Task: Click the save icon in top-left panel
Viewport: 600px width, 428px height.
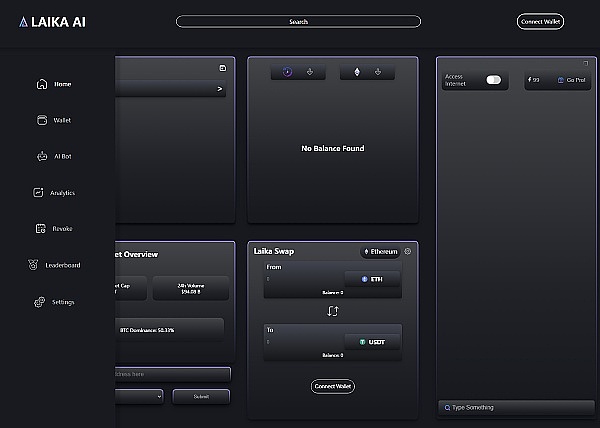Action: [x=222, y=68]
